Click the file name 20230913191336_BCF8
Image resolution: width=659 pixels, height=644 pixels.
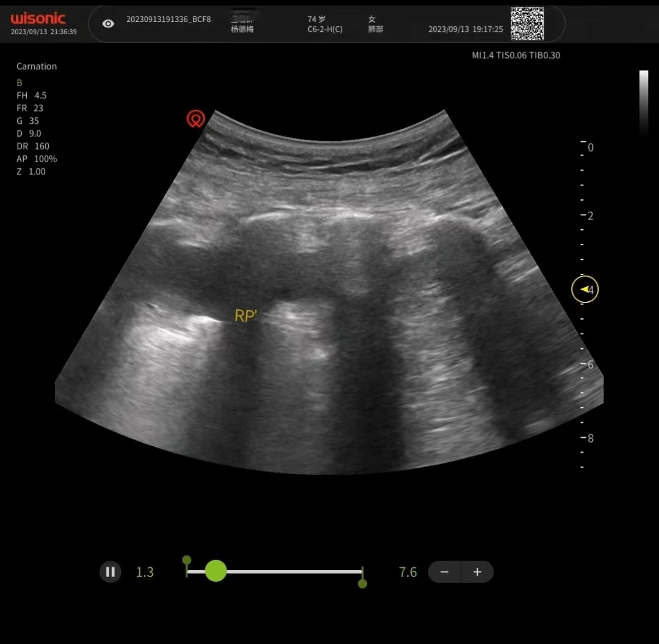[168, 19]
